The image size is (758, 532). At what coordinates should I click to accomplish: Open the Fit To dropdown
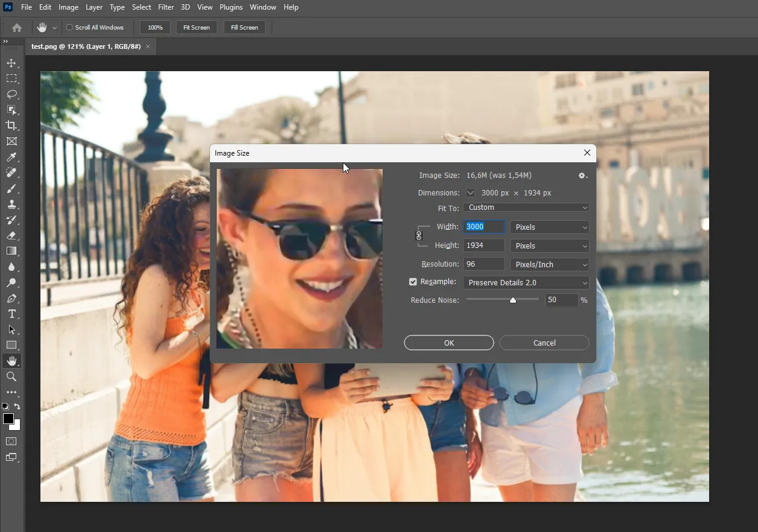pos(526,207)
